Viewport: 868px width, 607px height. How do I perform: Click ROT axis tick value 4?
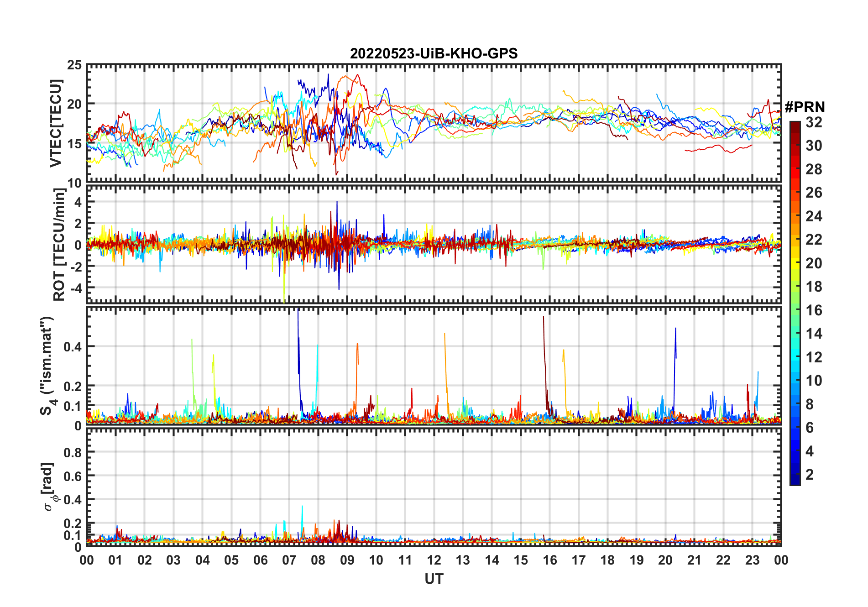[x=78, y=201]
